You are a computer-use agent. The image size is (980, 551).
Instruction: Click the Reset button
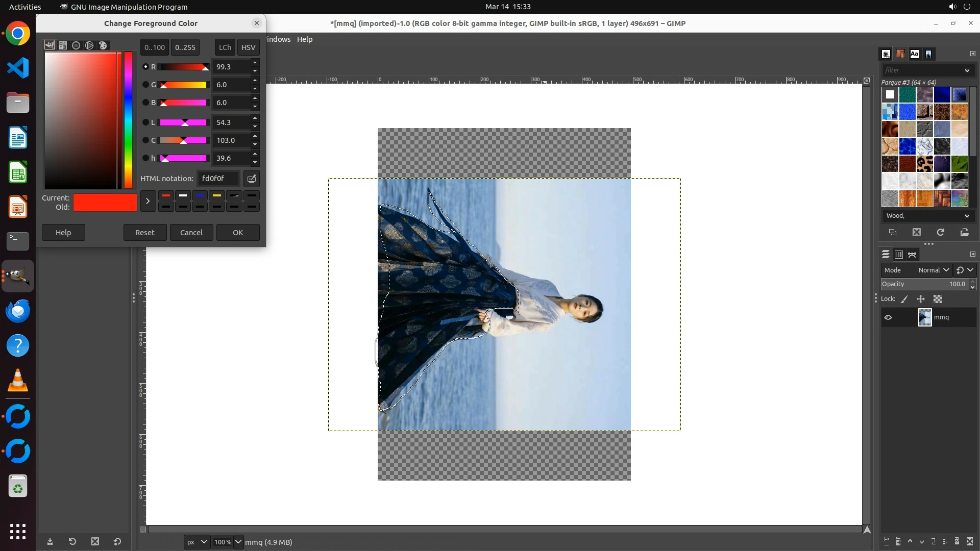click(144, 233)
